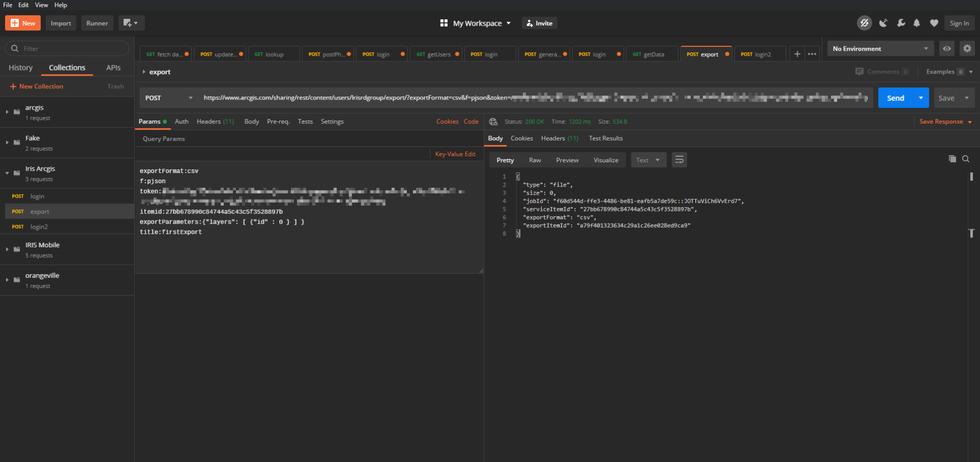Switch response view to Raw
Screen dimensions: 980x462
coord(535,160)
